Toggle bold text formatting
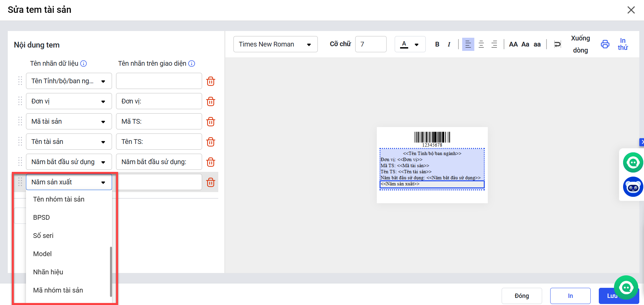The image size is (644, 305). tap(437, 44)
